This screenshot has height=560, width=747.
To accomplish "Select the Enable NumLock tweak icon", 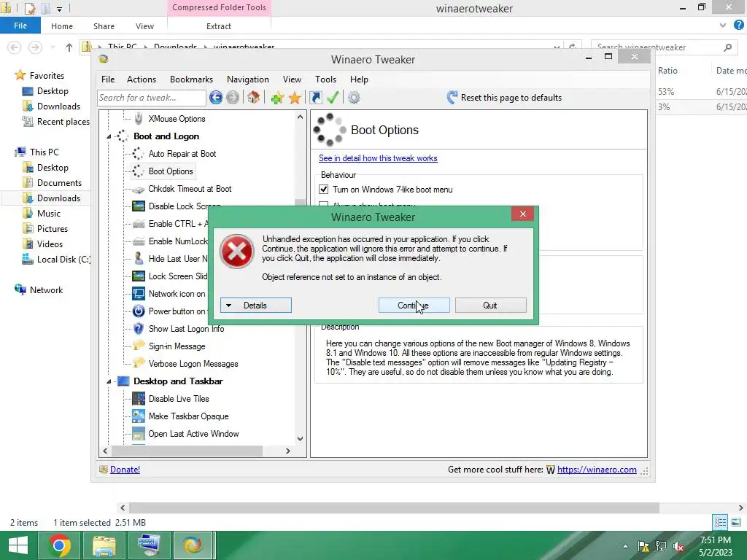I will coord(139,241).
